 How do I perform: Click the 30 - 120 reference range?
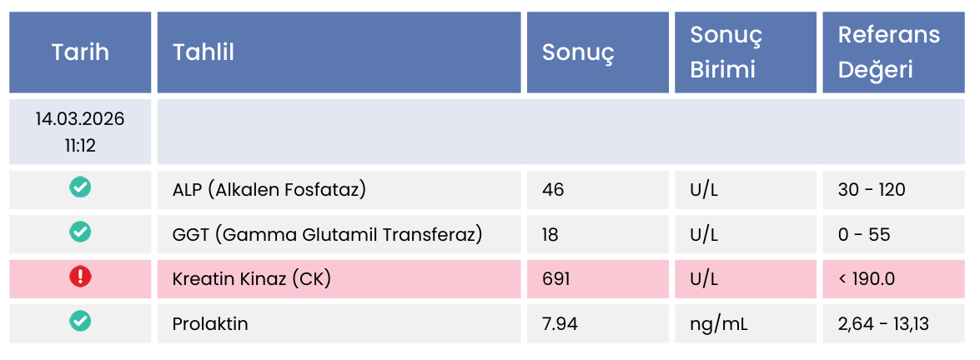(872, 190)
